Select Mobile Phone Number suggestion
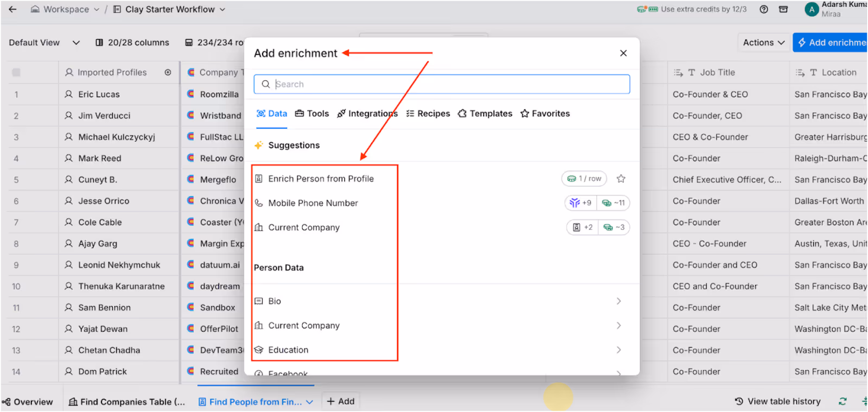Screen dimensions: 868x412 click(314, 203)
